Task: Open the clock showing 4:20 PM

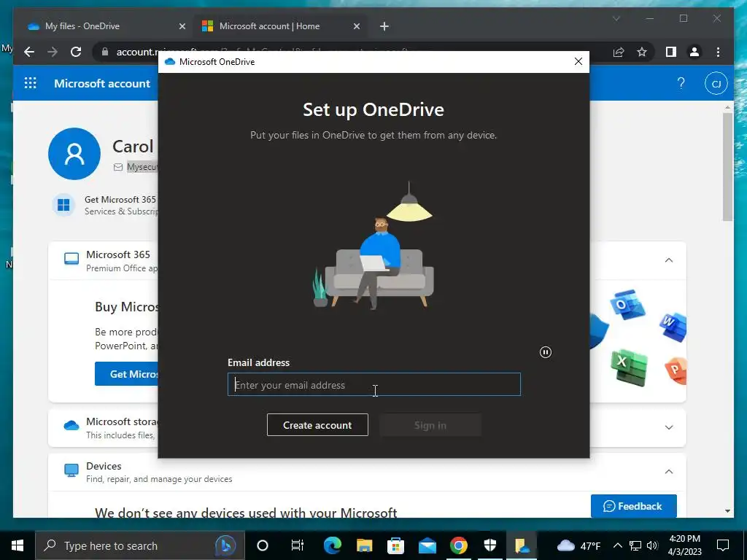Action: (x=685, y=545)
